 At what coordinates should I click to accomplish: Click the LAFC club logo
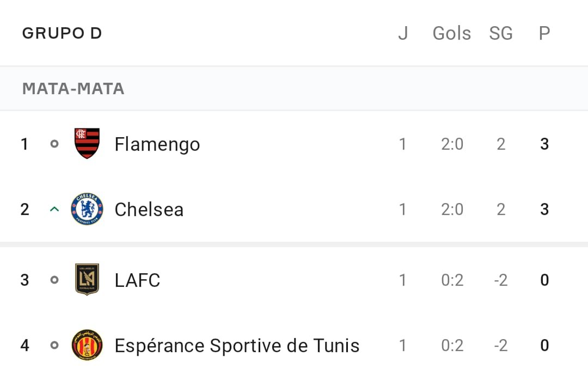pos(87,279)
